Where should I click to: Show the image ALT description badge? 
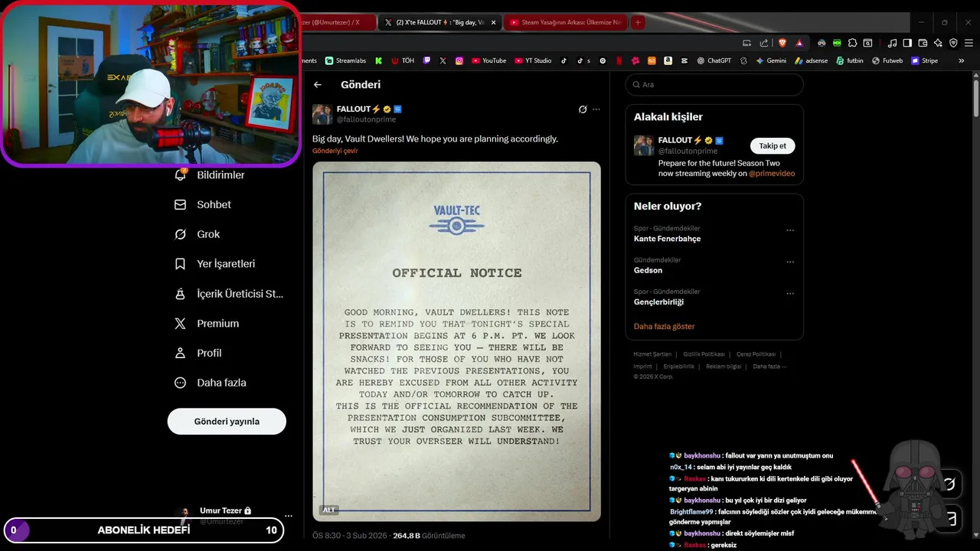[328, 510]
